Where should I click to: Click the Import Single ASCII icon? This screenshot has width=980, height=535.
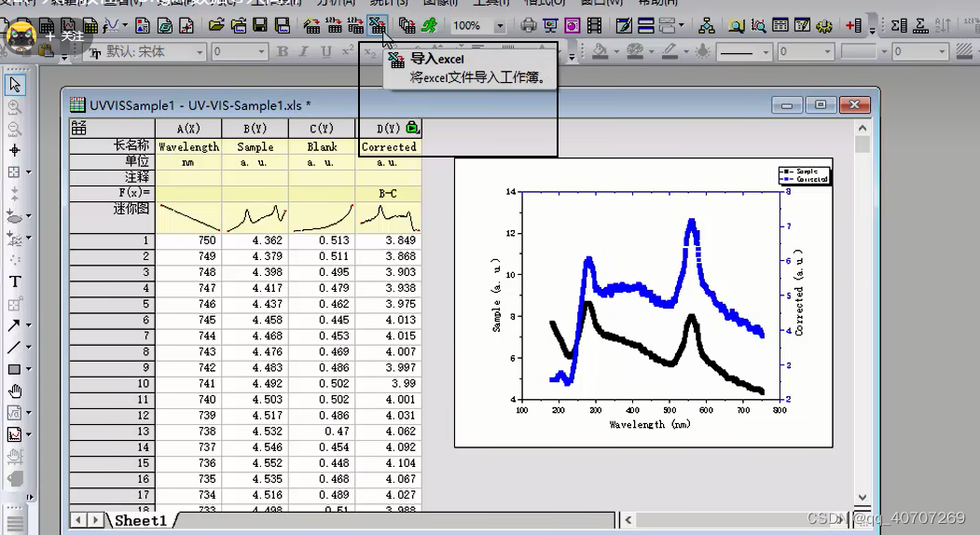point(334,25)
